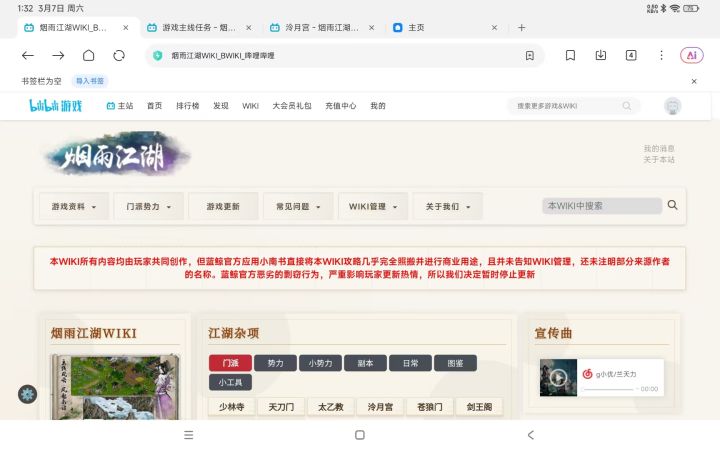Open the 烟雨江湖 map artwork thumbnail
This screenshot has width=720, height=450.
(x=115, y=387)
